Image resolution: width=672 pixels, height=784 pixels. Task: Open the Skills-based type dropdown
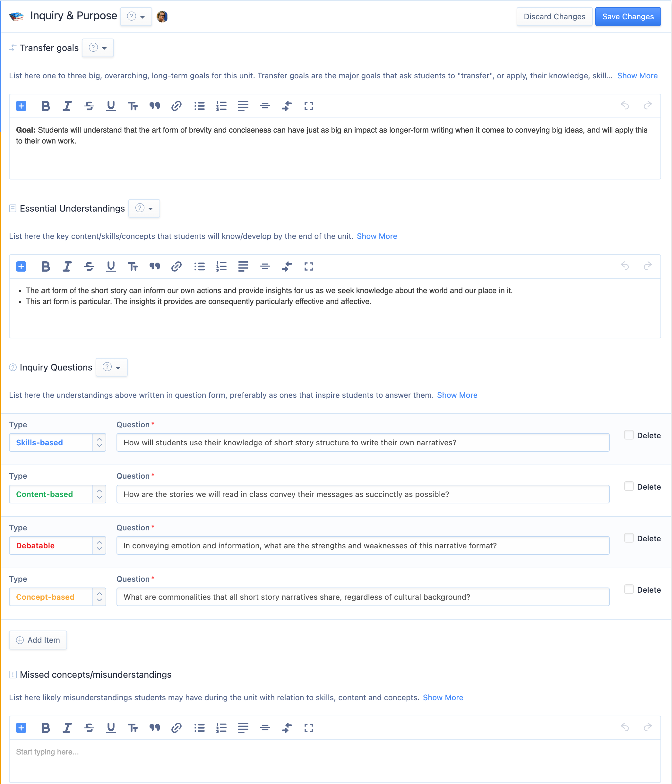coord(57,442)
